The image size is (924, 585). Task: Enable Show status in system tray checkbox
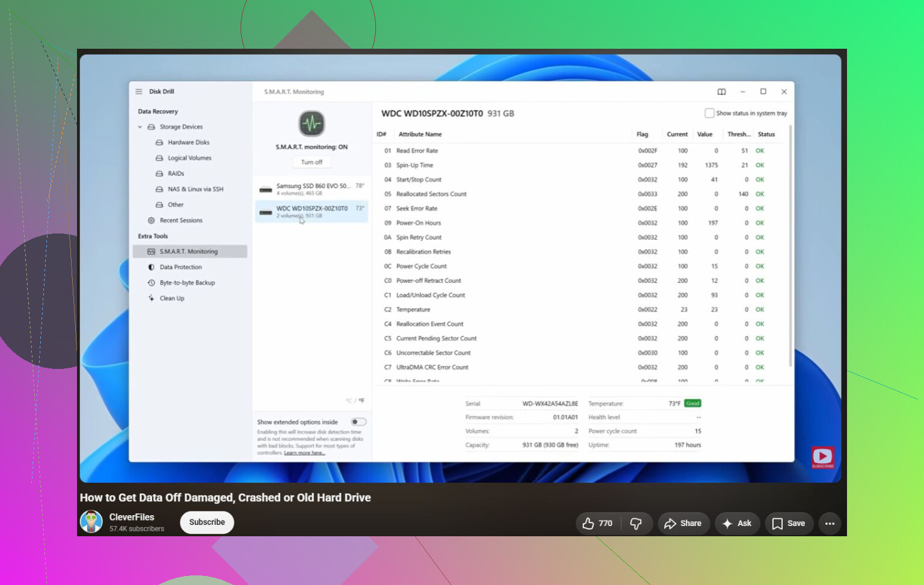click(709, 113)
